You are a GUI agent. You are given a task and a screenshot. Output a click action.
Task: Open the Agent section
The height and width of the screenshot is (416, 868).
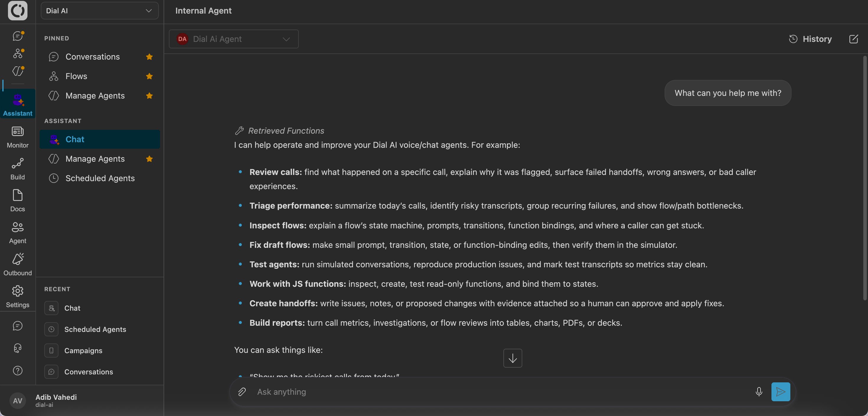coord(17,232)
